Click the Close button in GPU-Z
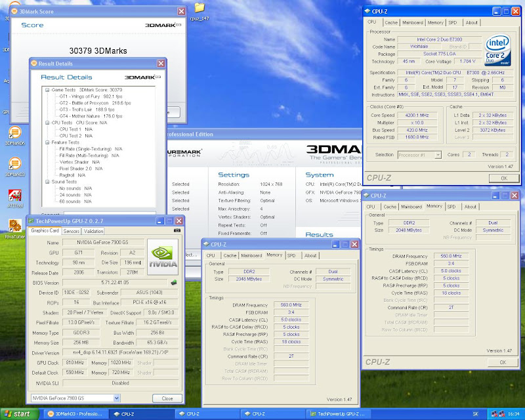The image size is (525, 420). click(167, 398)
